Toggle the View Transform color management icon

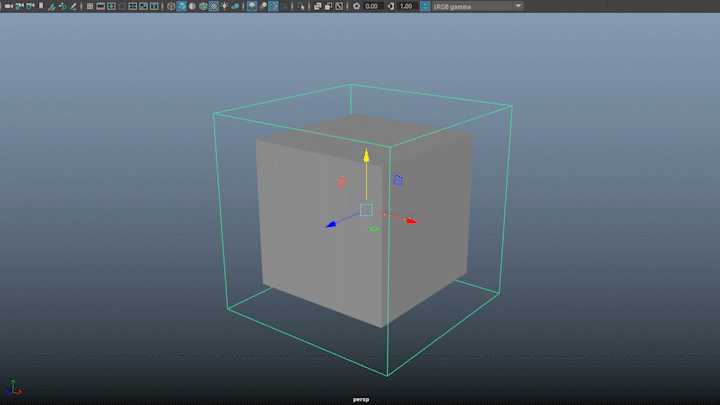coord(425,6)
